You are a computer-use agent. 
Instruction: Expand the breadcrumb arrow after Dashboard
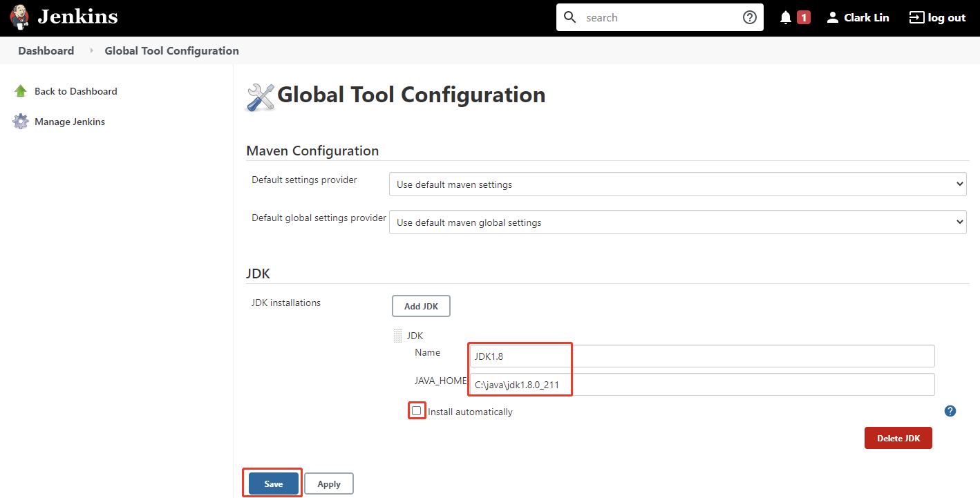tap(91, 51)
